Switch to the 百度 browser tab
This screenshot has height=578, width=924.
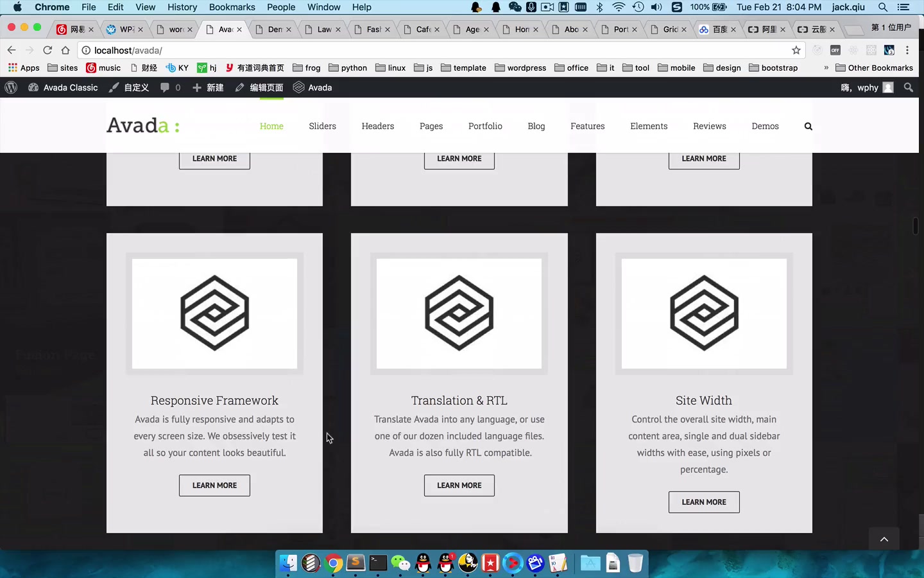[719, 30]
